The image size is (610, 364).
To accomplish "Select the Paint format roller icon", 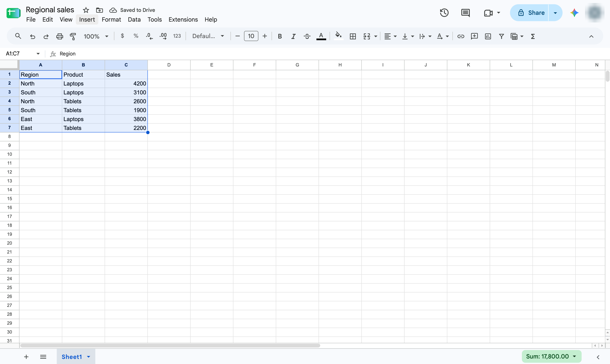I will click(x=73, y=37).
